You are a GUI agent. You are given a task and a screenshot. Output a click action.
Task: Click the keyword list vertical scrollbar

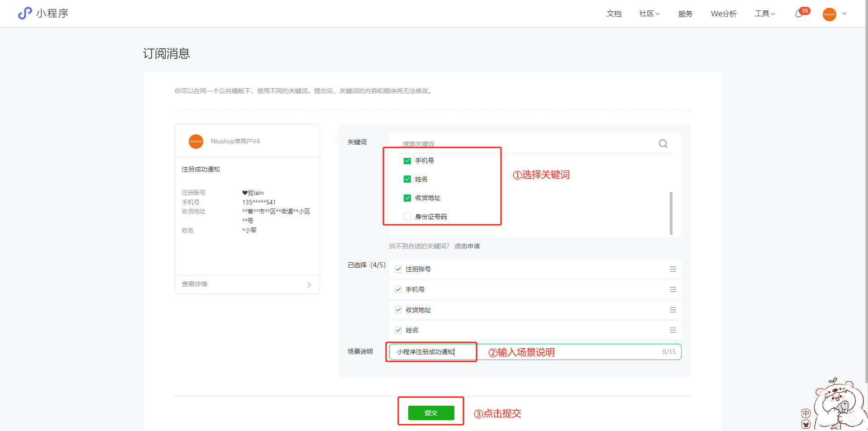coord(671,213)
